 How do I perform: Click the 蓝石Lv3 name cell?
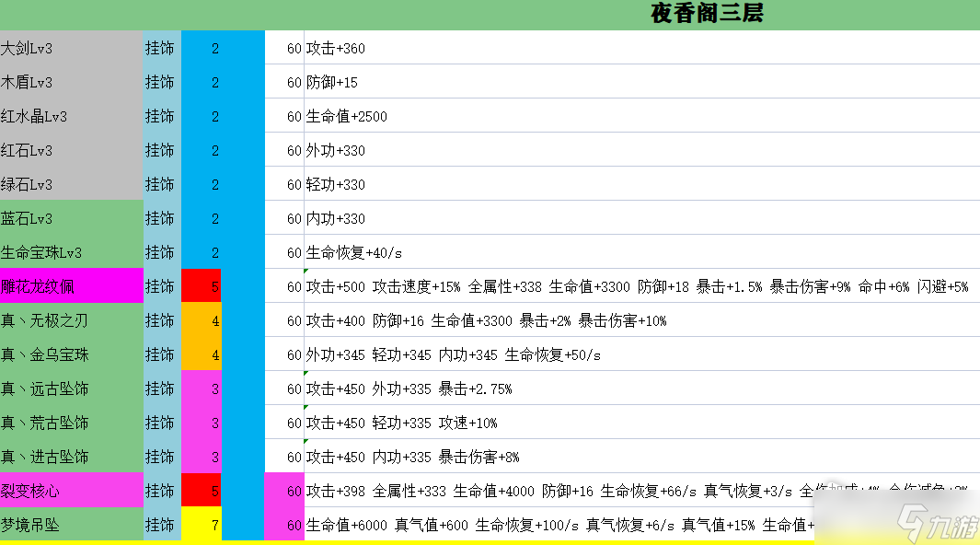[71, 218]
